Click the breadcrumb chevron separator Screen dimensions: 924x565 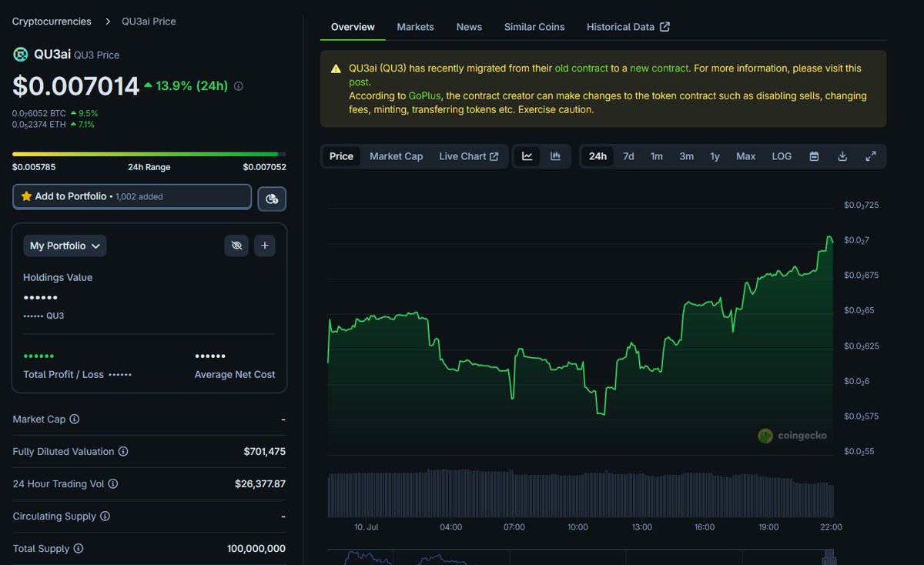point(109,22)
